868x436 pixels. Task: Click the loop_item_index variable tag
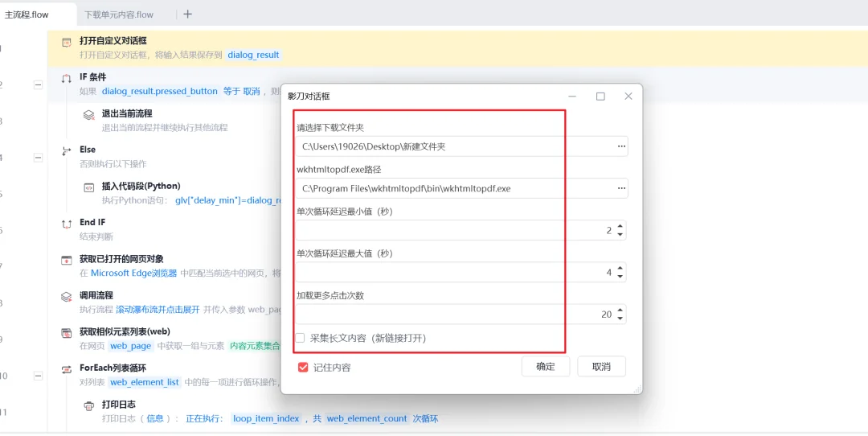click(x=266, y=419)
